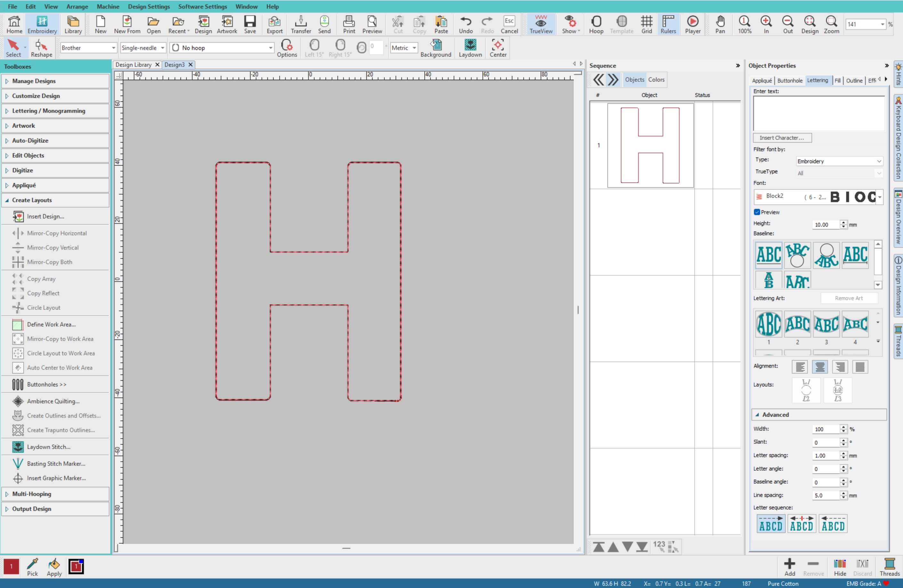This screenshot has width=903, height=588.
Task: Open the Design Settings menu
Action: 149,6
